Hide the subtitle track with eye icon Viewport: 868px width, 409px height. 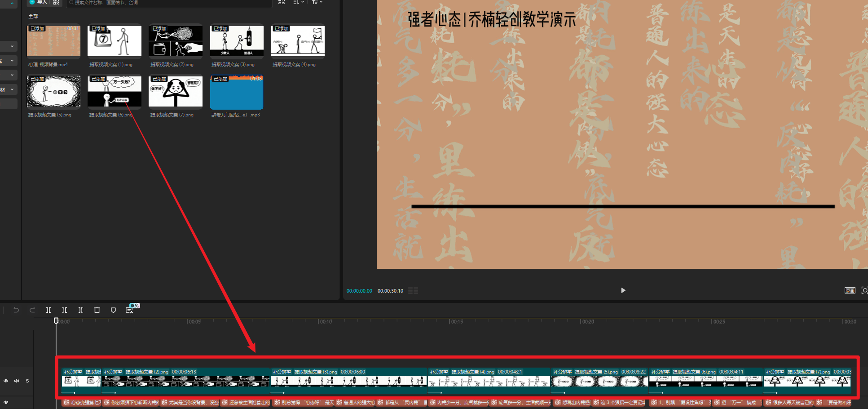point(6,402)
